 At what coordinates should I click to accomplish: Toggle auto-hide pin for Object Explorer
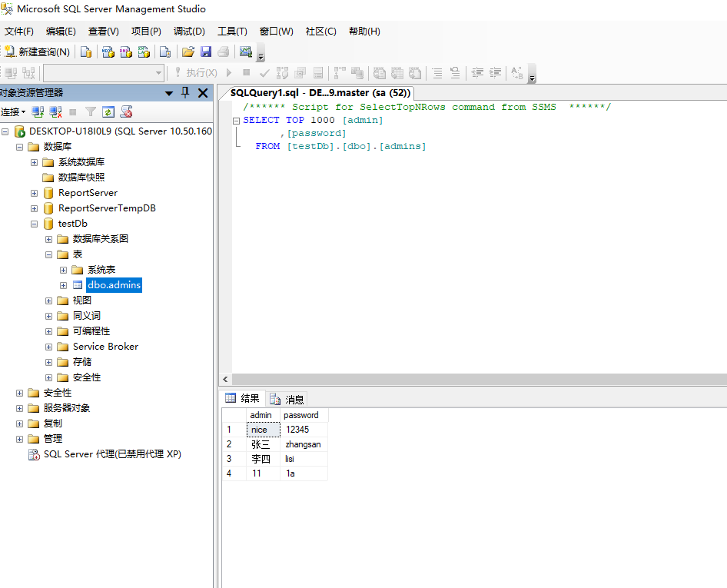[185, 93]
